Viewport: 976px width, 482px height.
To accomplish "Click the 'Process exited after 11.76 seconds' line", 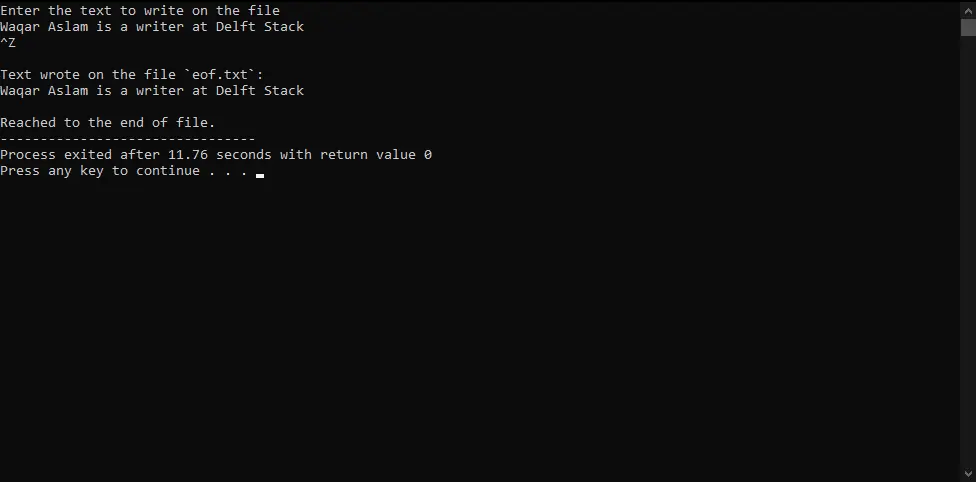I will (216, 154).
